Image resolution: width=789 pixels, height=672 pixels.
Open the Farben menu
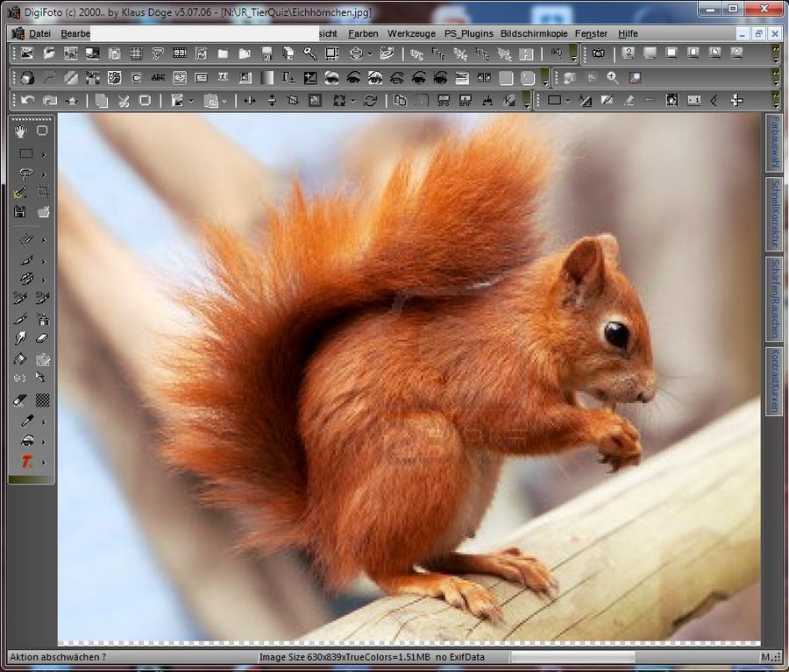363,33
